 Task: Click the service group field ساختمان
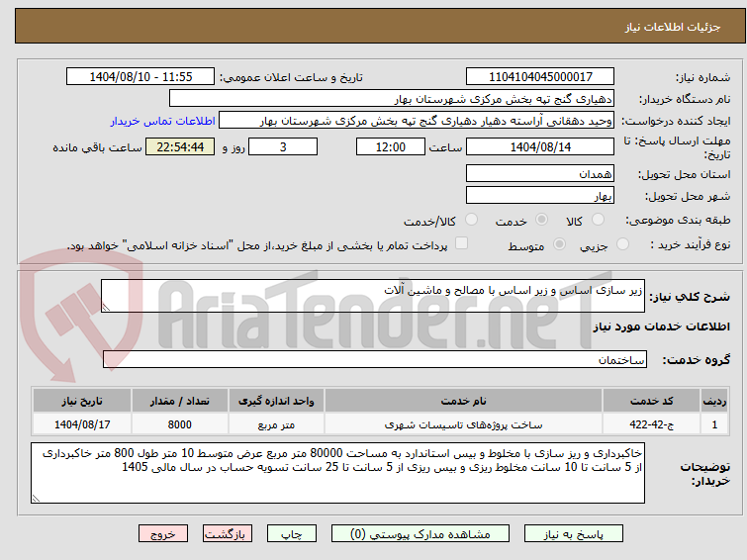374,359
